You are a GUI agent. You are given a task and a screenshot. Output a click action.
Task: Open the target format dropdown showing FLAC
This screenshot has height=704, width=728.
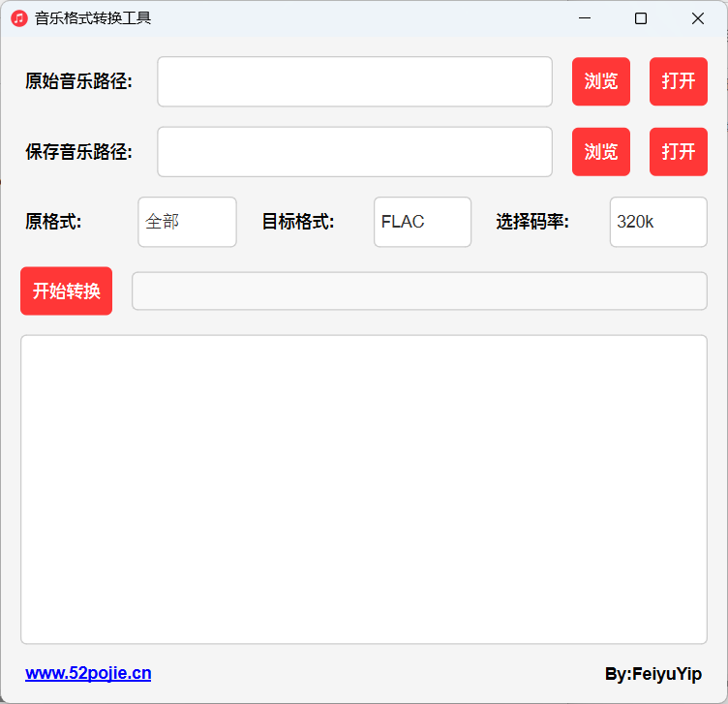tap(422, 222)
